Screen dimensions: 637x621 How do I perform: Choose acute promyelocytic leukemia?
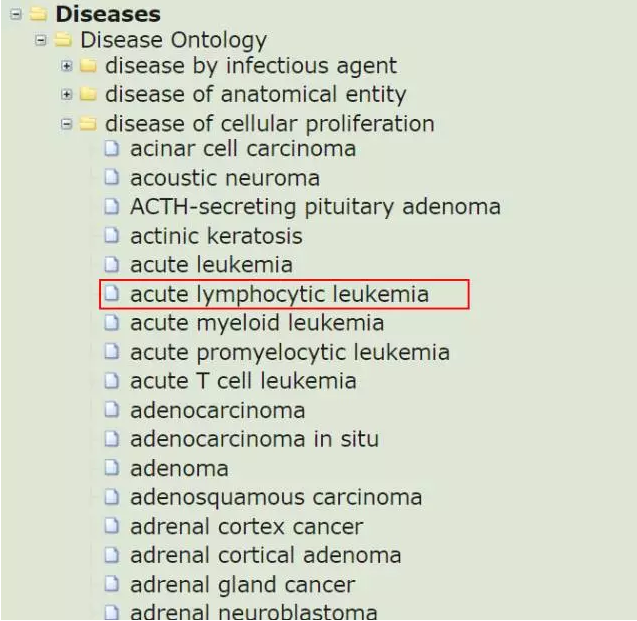click(290, 352)
